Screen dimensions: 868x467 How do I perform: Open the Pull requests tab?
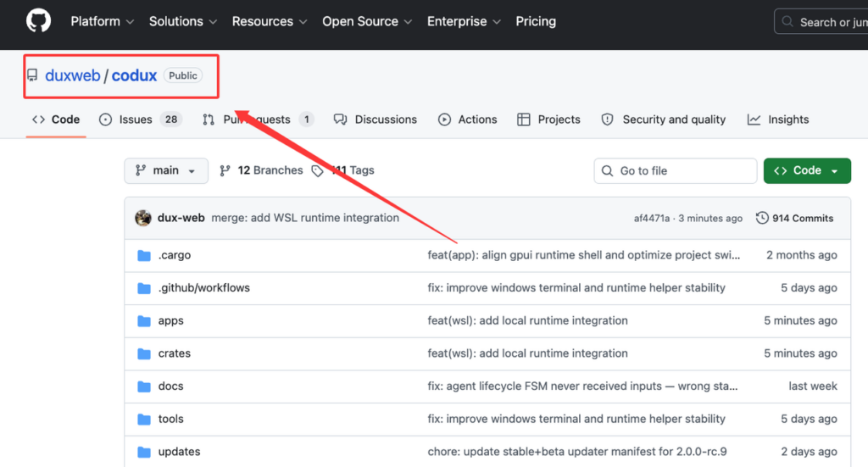[258, 120]
